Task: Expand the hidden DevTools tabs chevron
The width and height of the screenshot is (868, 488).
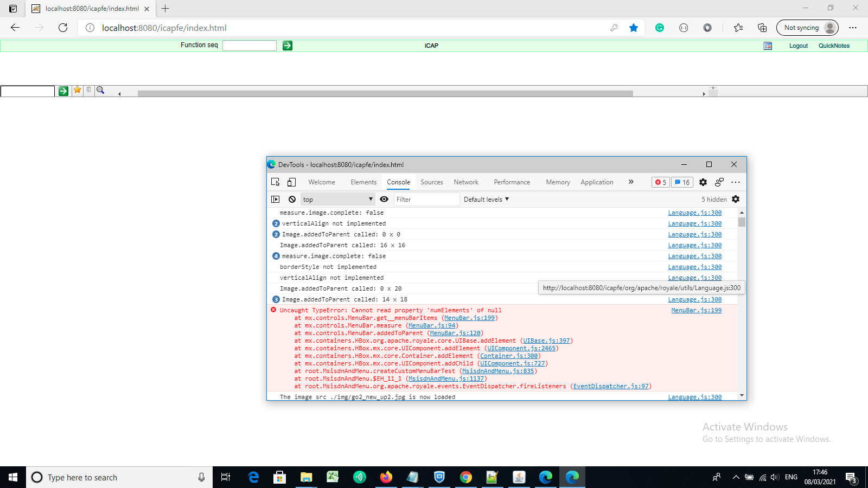Action: 631,182
